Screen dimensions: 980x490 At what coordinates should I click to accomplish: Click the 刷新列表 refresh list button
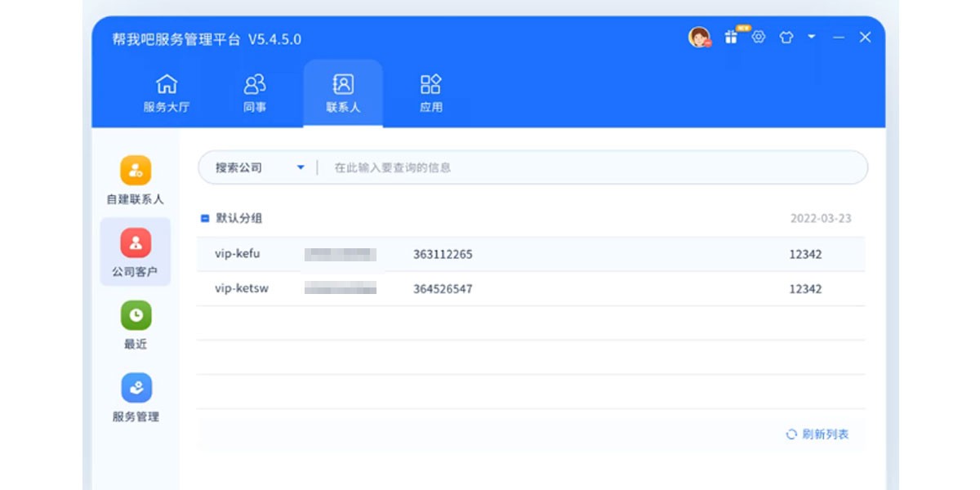pyautogui.click(x=817, y=434)
